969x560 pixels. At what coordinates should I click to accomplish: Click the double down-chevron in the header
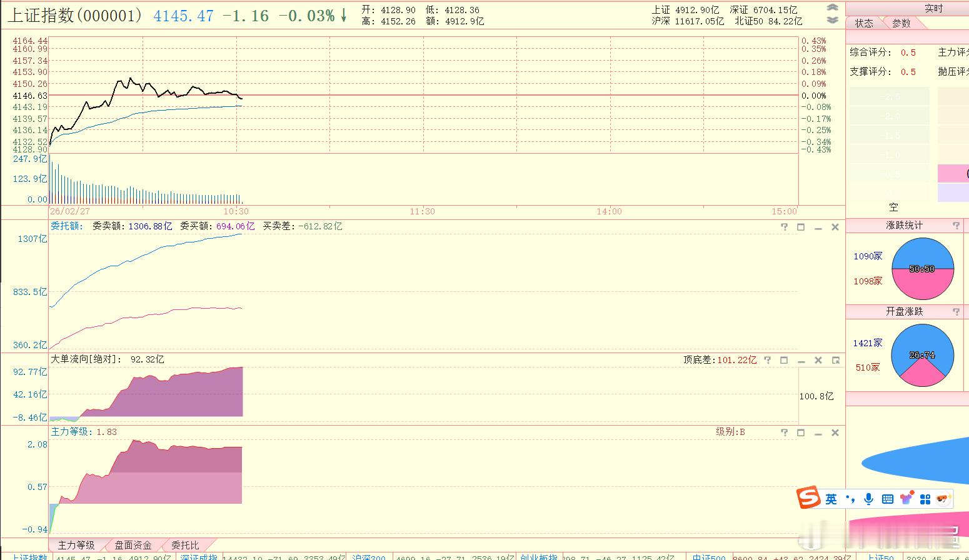(832, 20)
